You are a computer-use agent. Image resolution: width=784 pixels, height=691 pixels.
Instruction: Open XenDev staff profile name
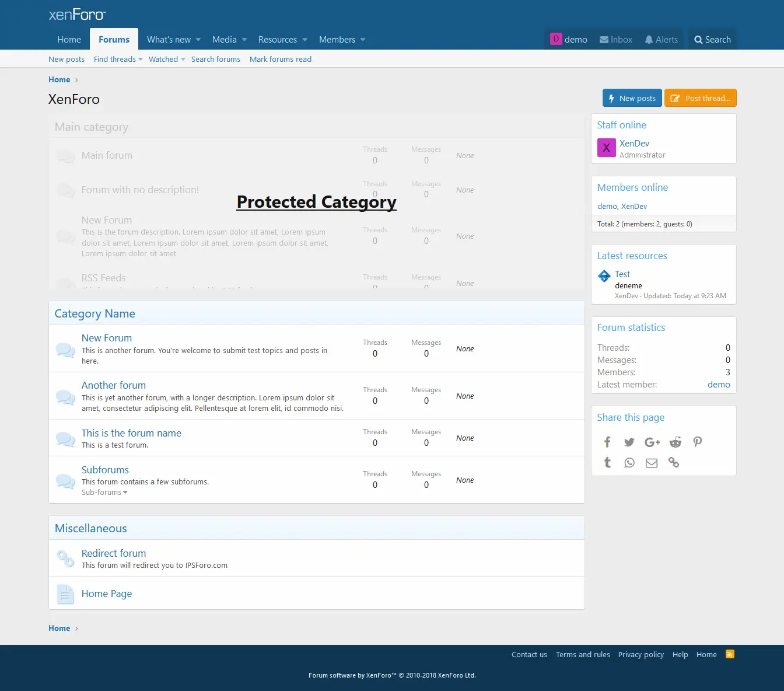coord(634,144)
